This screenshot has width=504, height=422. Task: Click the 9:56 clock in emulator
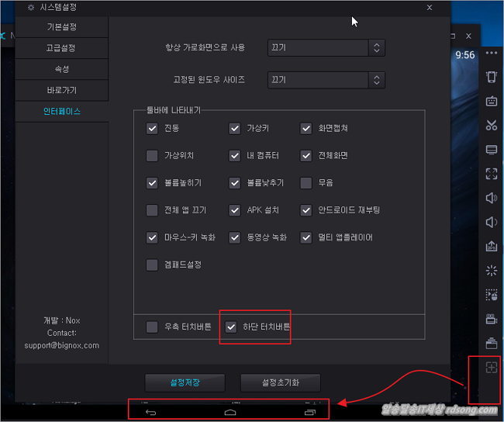pyautogui.click(x=464, y=55)
